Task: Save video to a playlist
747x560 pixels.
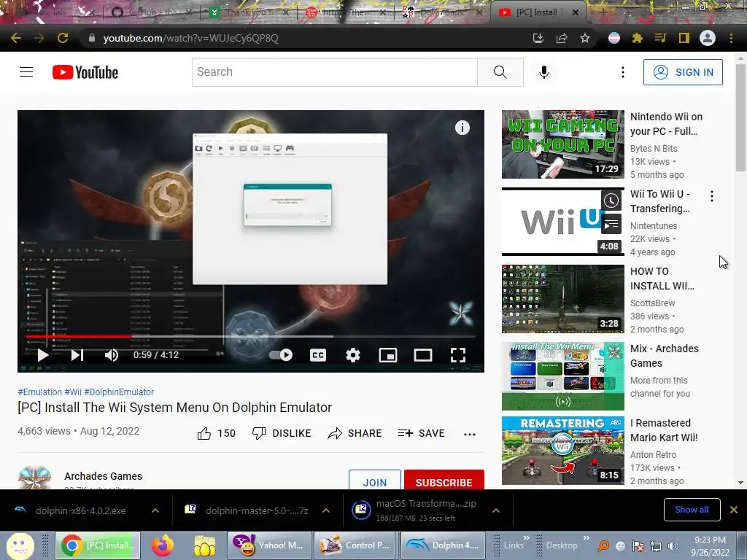Action: (421, 433)
